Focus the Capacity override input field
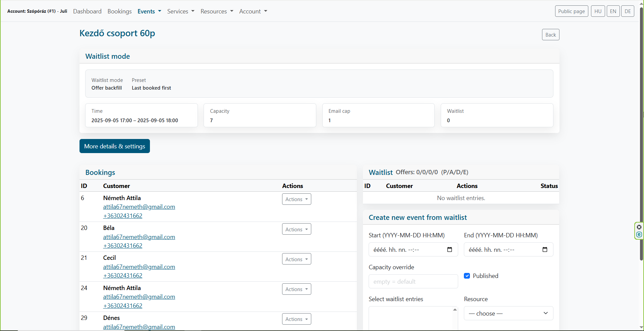 point(413,281)
